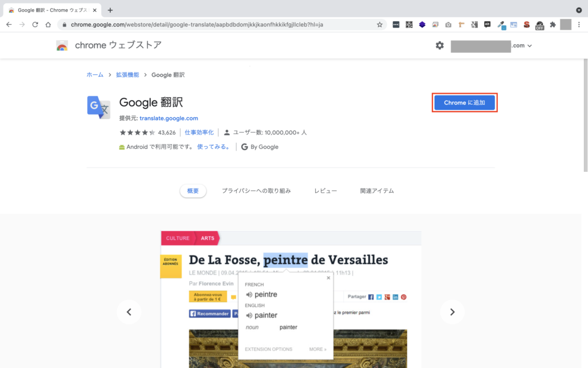Switch to プライバシーへの取り組み tab
Viewport: 588px width, 368px height.
256,191
